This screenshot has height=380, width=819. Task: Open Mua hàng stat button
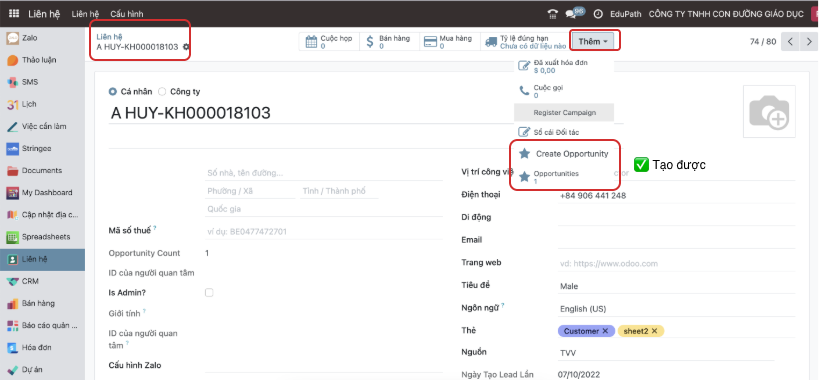pos(450,42)
